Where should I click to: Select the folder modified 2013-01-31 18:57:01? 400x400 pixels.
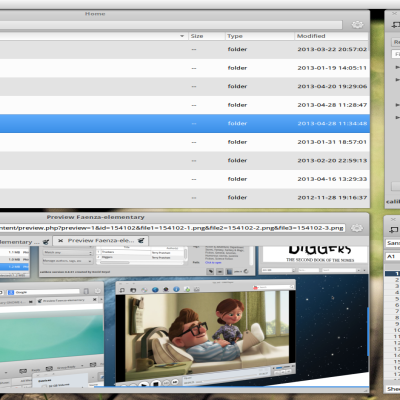184,142
